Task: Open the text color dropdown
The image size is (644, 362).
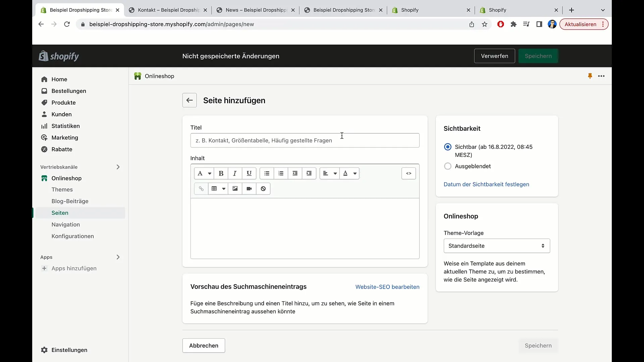Action: point(350,173)
